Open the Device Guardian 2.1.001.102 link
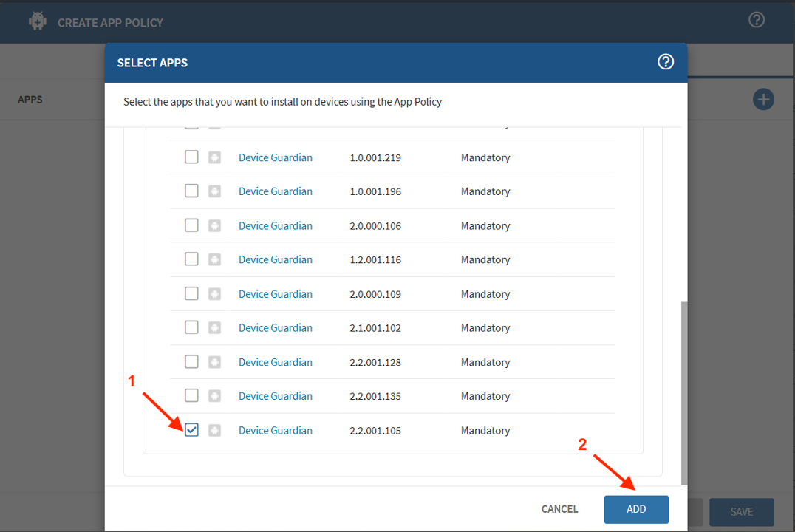Viewport: 795px width, 532px height. 275,327
